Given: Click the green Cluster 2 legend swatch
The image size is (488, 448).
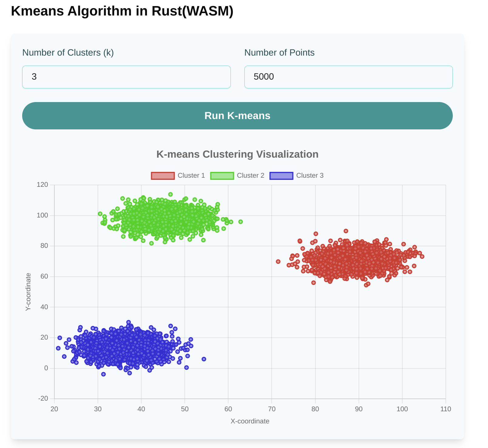Looking at the screenshot, I should (222, 176).
